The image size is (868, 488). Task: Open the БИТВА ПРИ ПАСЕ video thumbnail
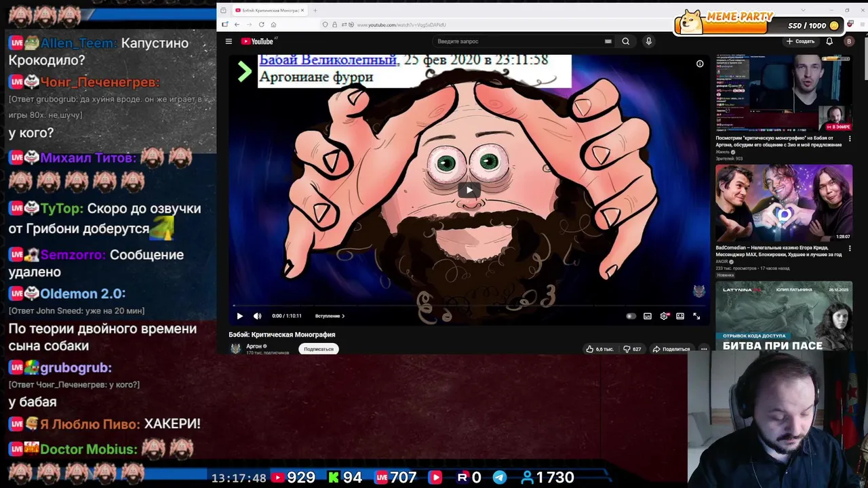783,317
